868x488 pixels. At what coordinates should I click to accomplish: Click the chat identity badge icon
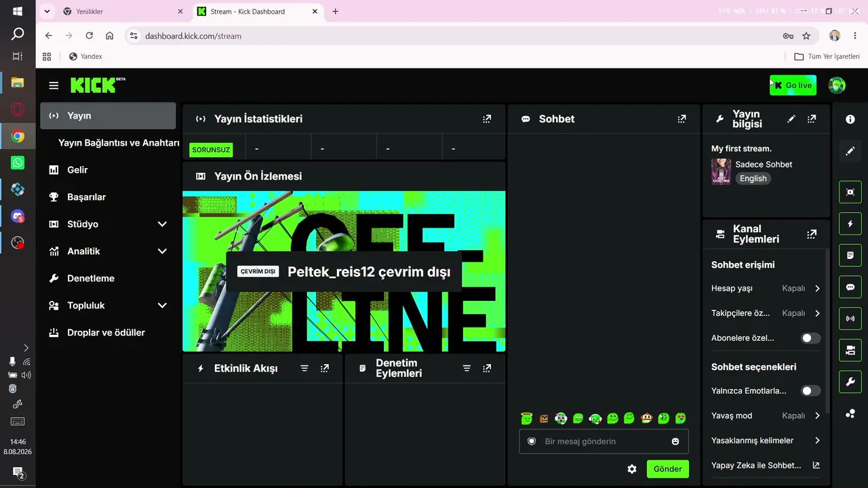pyautogui.click(x=532, y=441)
